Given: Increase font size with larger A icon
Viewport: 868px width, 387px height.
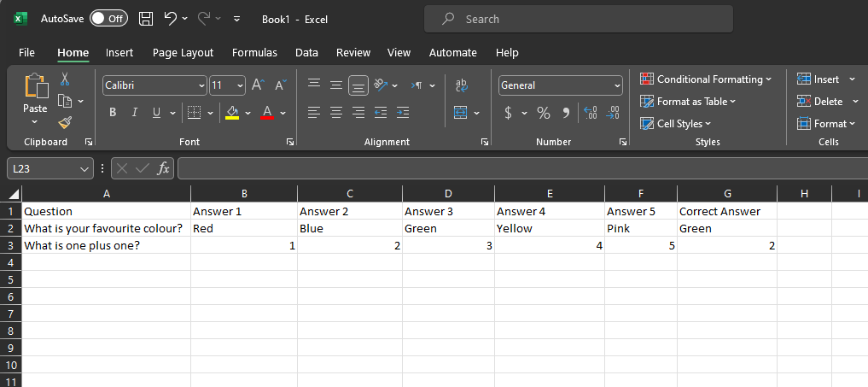Looking at the screenshot, I should pos(259,85).
